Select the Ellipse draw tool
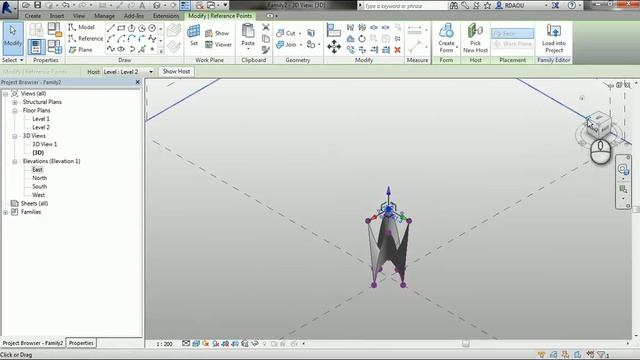This screenshot has width=640, height=360. [x=121, y=49]
